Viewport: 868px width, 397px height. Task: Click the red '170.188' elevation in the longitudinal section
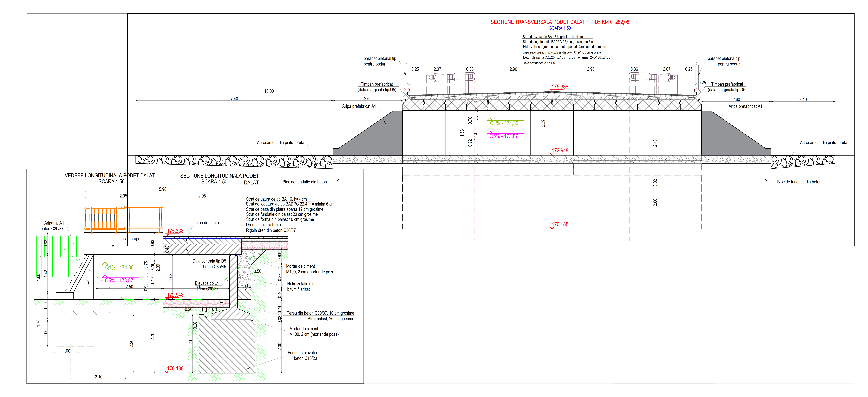175,369
